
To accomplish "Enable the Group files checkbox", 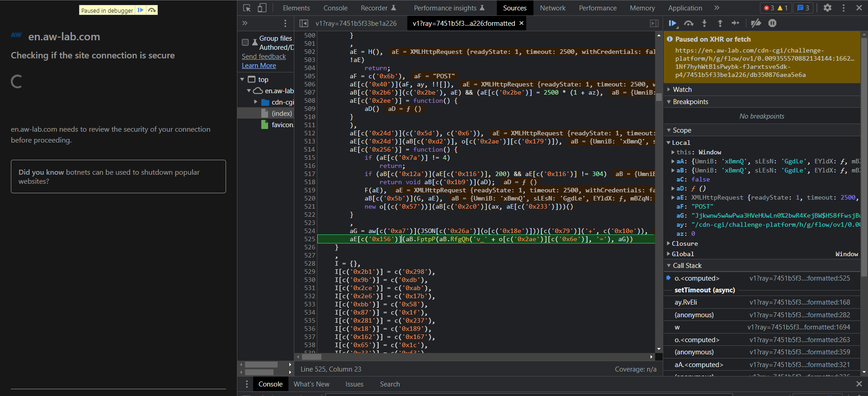I will point(245,42).
